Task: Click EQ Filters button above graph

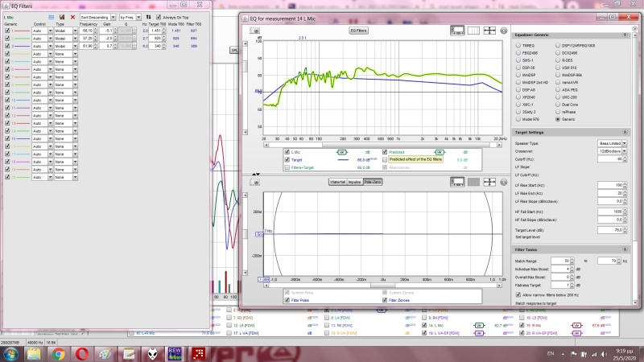Action: [x=358, y=31]
